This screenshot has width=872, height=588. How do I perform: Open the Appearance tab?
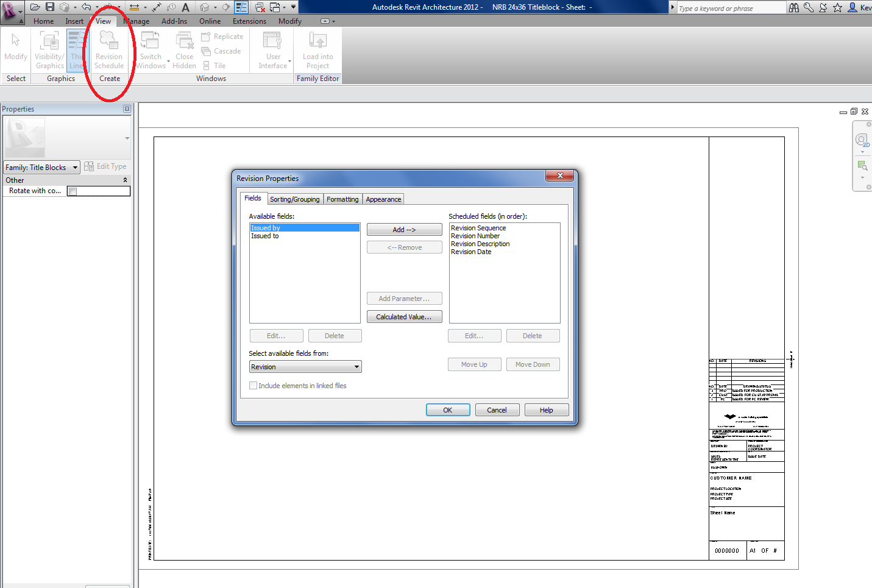[x=383, y=199]
